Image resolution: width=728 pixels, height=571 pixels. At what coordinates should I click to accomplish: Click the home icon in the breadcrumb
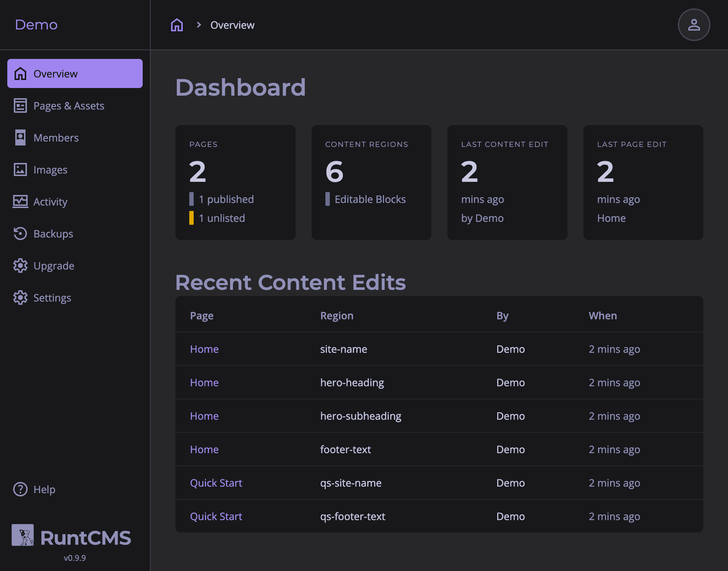click(177, 25)
